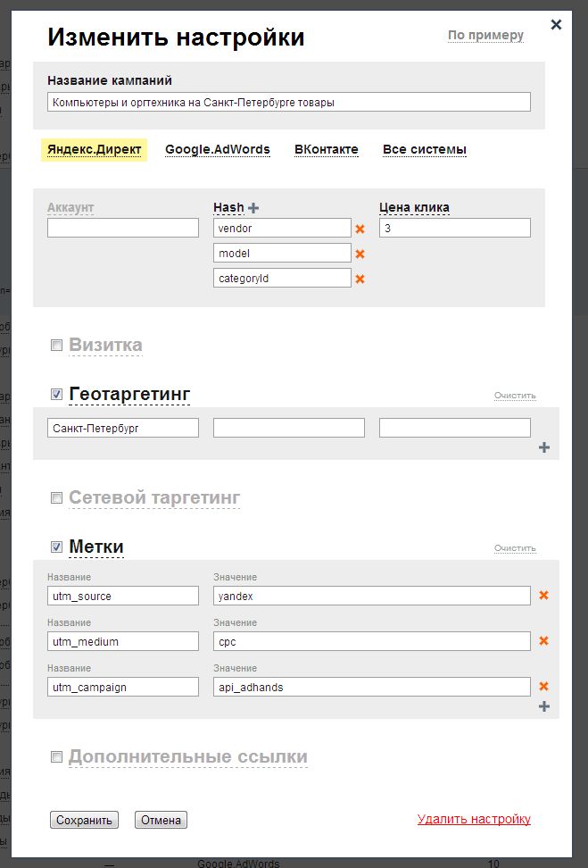Switch to the Google.AdWords tab
Image resolution: width=588 pixels, height=868 pixels.
pyautogui.click(x=217, y=150)
